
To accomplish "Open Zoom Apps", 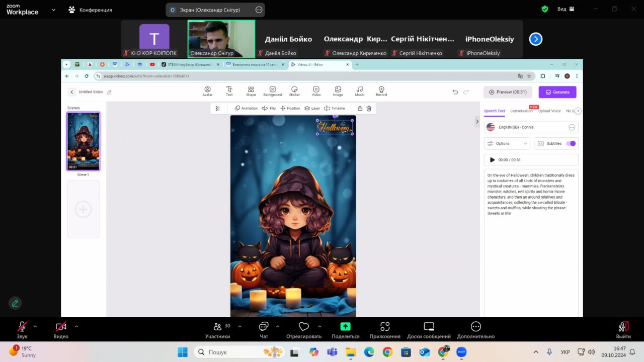I will (385, 329).
